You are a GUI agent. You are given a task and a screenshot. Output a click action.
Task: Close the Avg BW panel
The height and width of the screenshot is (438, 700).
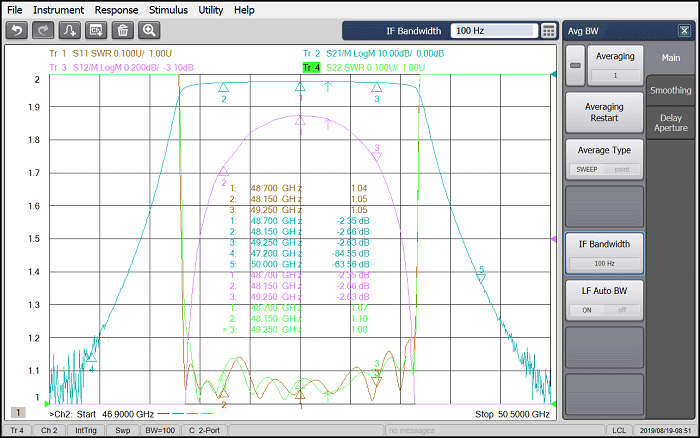click(x=684, y=30)
